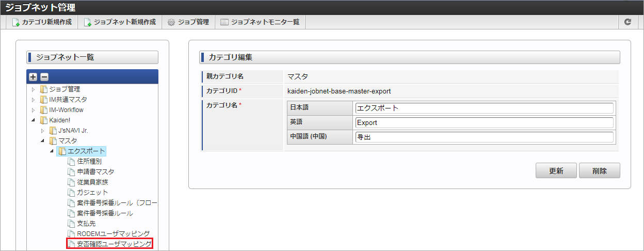Open ジョブネット新規作成 from the toolbar
The image size is (644, 251).
point(120,22)
